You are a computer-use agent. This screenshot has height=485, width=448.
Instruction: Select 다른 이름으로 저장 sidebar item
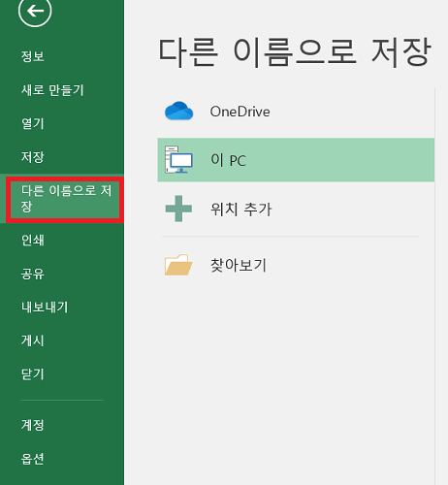click(63, 199)
